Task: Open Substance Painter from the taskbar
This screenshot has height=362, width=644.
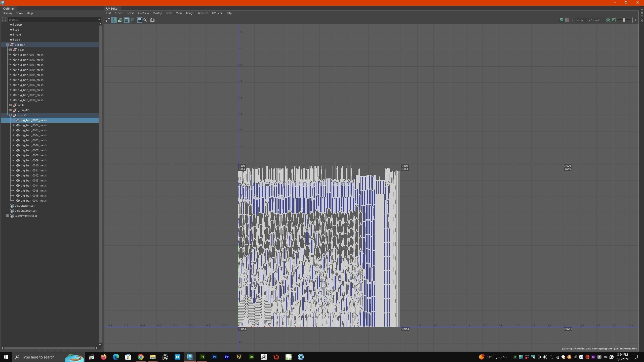Action: click(202, 357)
